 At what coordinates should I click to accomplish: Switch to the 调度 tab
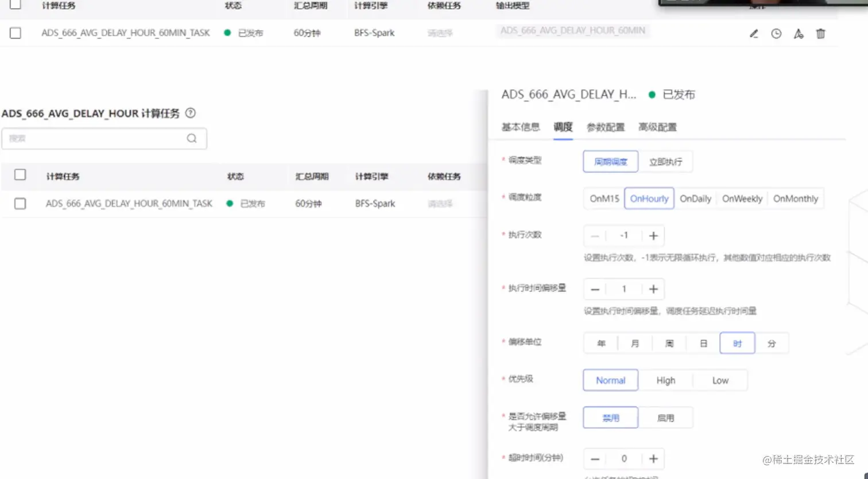[x=563, y=127]
